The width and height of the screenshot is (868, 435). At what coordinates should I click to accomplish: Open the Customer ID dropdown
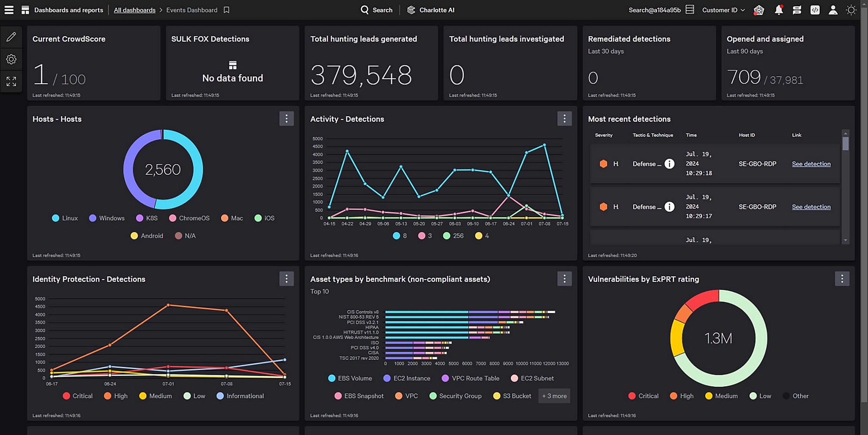click(x=723, y=10)
